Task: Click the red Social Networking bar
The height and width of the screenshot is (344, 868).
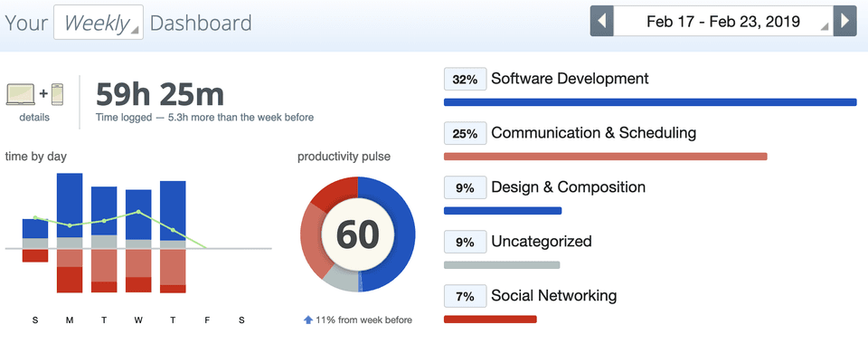Action: tap(490, 319)
